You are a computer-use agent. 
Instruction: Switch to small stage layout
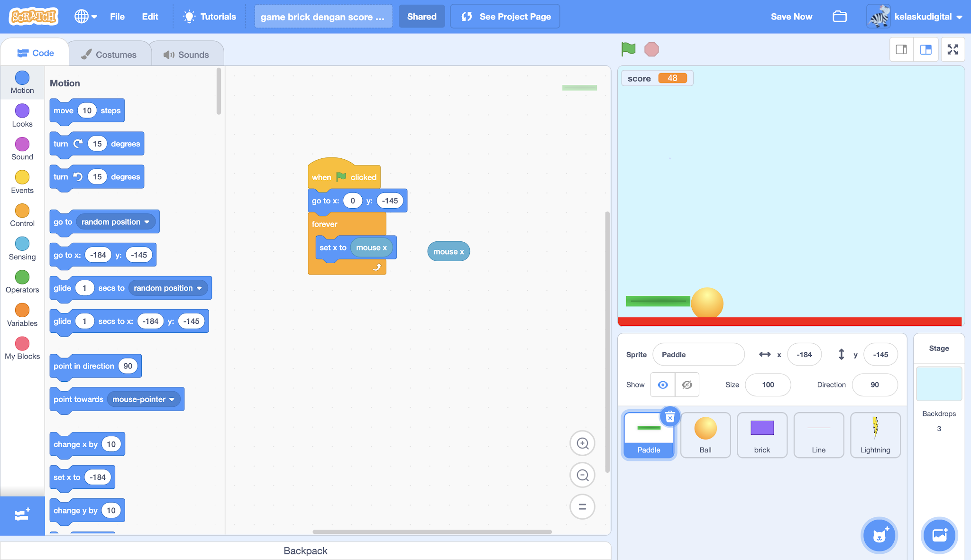(x=901, y=49)
